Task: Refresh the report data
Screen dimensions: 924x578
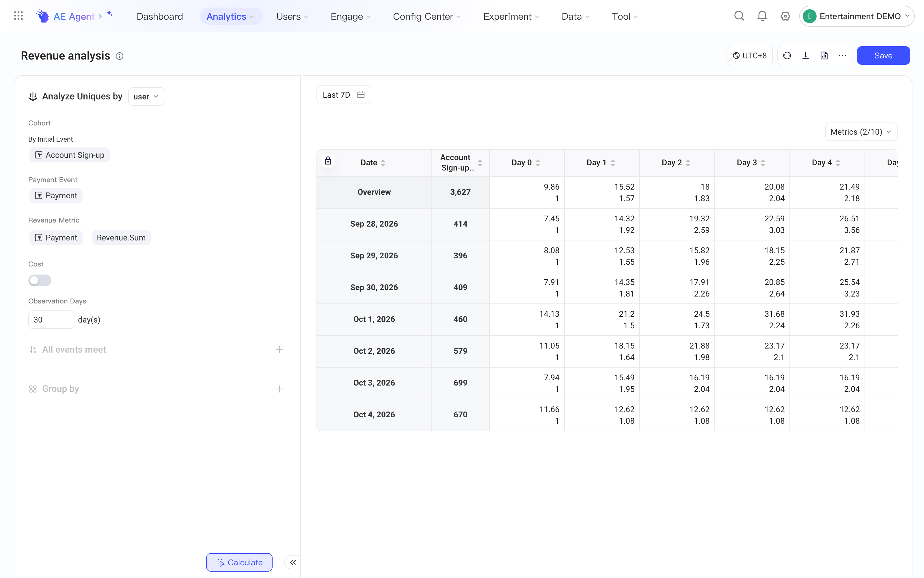Action: (x=787, y=56)
